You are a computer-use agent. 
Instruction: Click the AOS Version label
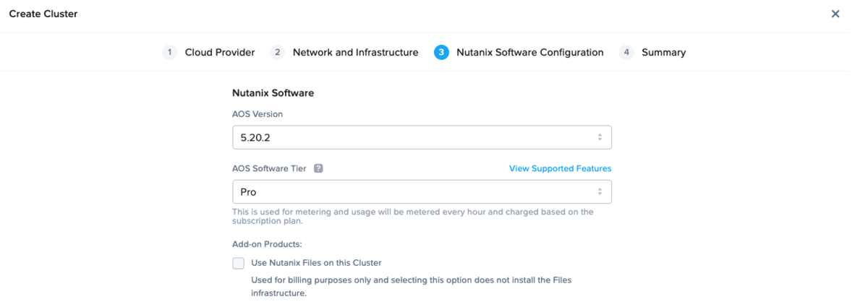(258, 114)
